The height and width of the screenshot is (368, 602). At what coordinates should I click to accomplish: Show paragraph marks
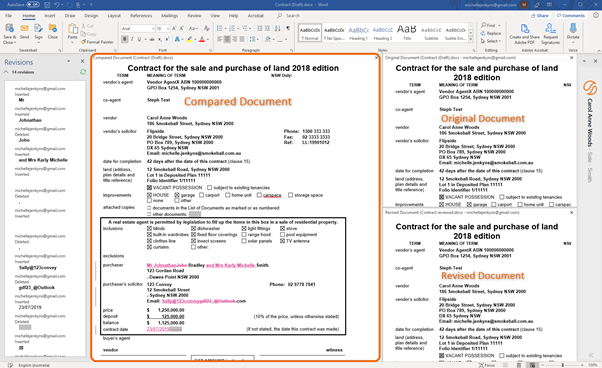[x=288, y=28]
